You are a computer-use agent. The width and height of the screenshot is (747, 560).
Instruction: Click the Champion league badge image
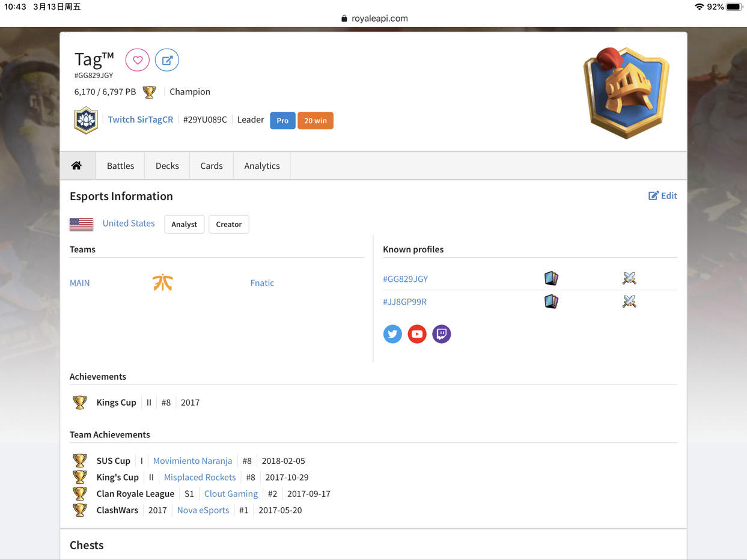click(x=626, y=93)
